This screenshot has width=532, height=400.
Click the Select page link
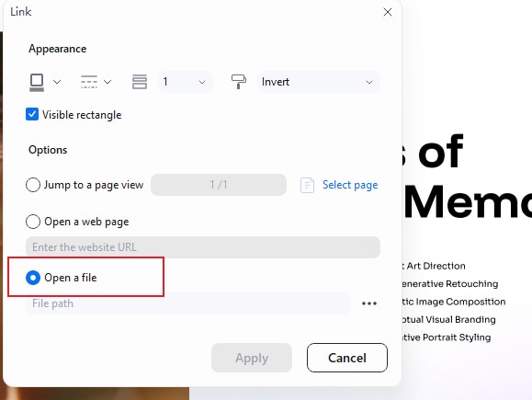[x=350, y=185]
